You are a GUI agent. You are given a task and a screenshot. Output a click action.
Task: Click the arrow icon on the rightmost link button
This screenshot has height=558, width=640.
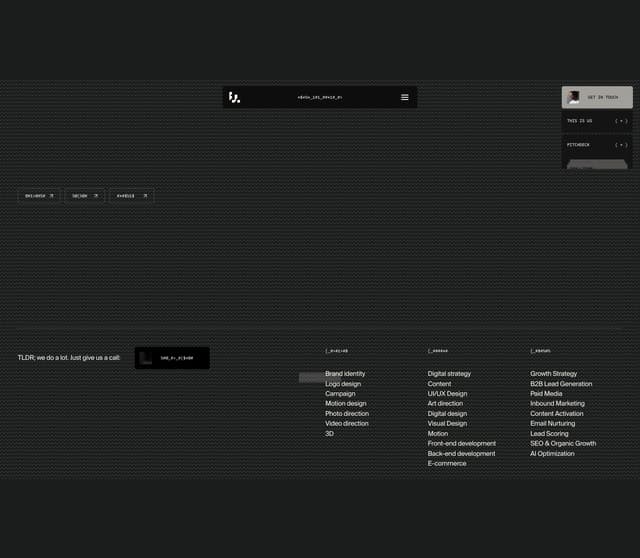tap(145, 196)
